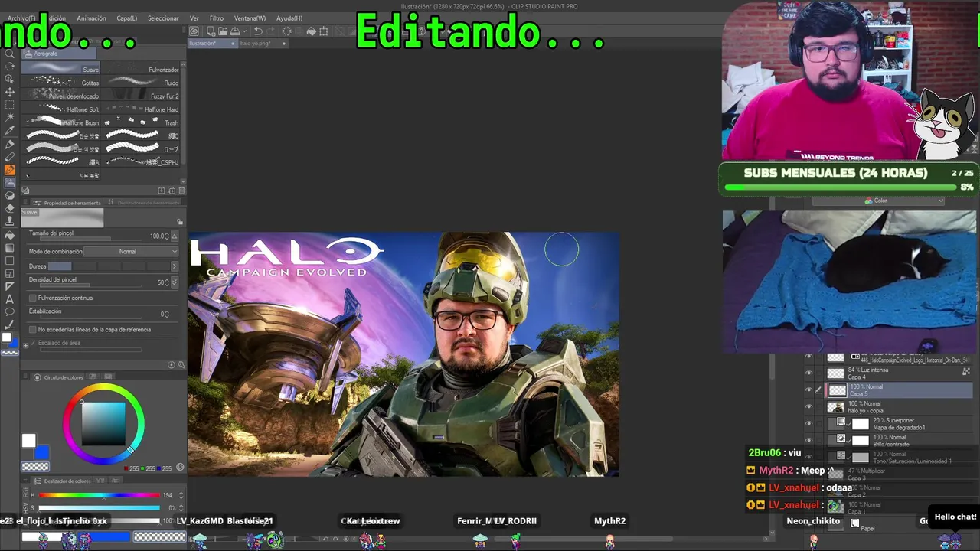Open the Modo de combinación dropdown
Viewport: 980px width, 551px height.
(131, 252)
